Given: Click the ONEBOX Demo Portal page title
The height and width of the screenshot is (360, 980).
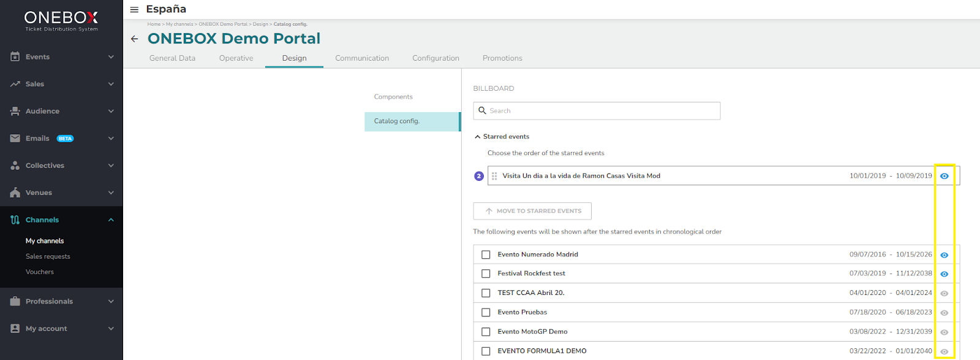Looking at the screenshot, I should 234,39.
